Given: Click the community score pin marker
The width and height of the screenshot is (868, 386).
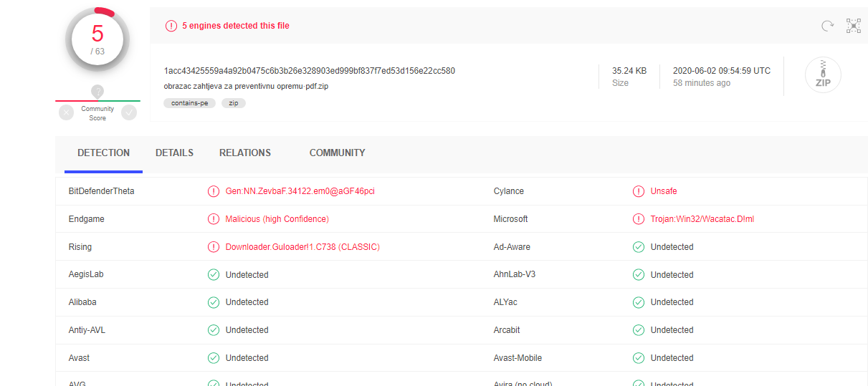Looking at the screenshot, I should (97, 92).
